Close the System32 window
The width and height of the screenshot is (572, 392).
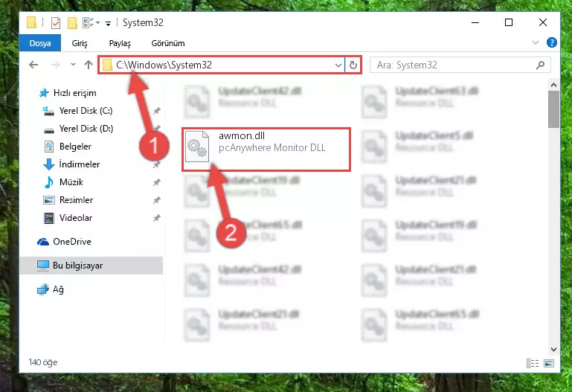(543, 22)
